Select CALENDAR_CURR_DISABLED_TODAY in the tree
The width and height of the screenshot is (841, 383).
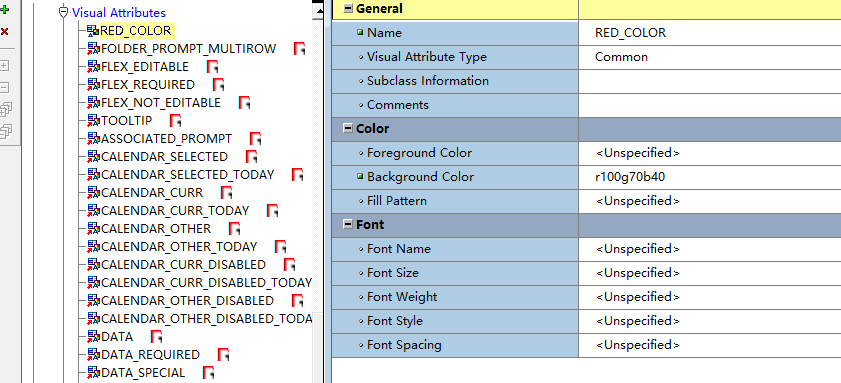click(x=206, y=282)
